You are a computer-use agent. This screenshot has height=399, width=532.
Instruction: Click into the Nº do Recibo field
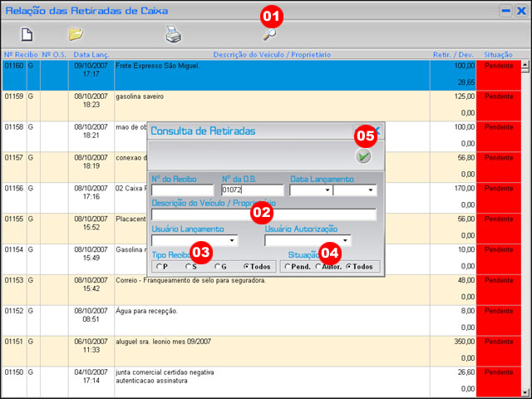coord(182,190)
